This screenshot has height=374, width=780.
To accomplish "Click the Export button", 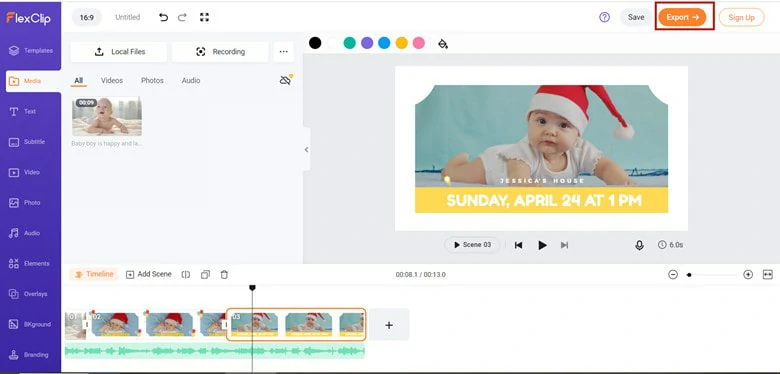I will tap(682, 17).
